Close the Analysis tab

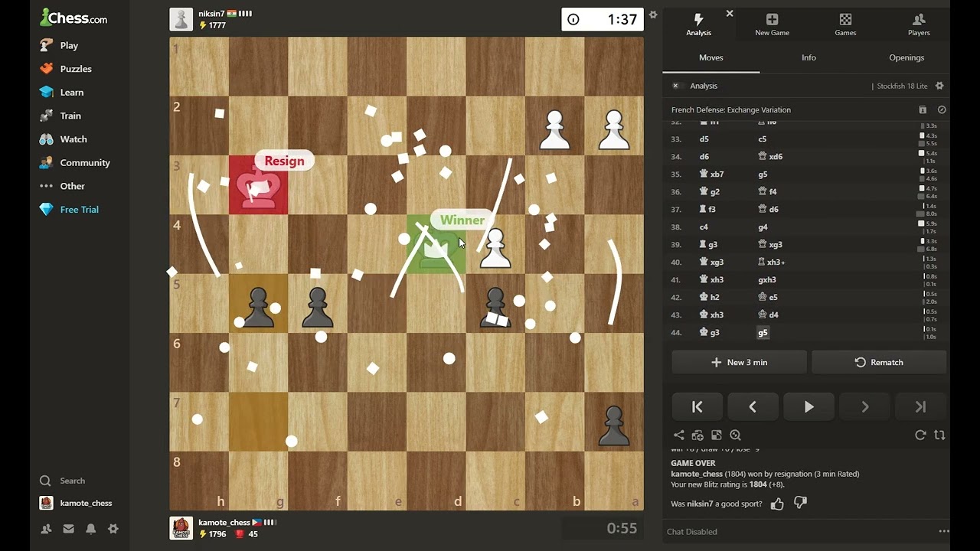click(x=730, y=13)
